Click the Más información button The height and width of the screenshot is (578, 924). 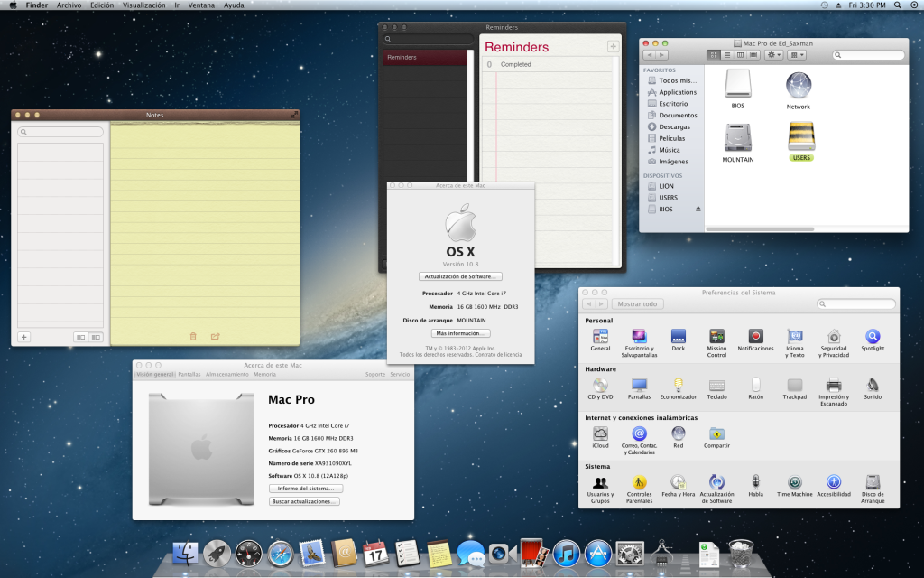point(460,333)
